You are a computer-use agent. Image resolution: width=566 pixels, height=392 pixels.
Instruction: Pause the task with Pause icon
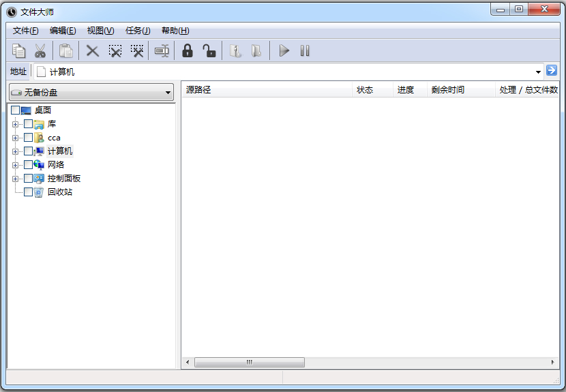305,51
